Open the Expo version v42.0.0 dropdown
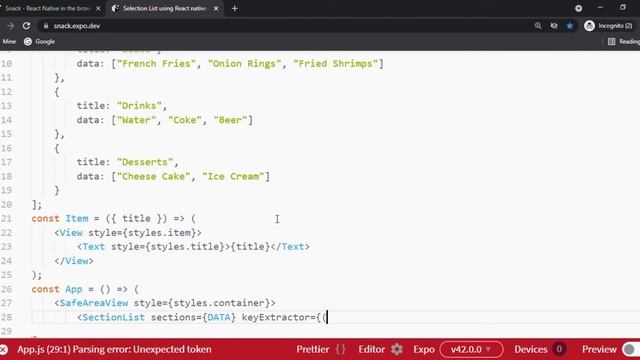640x360 pixels. pyautogui.click(x=471, y=349)
